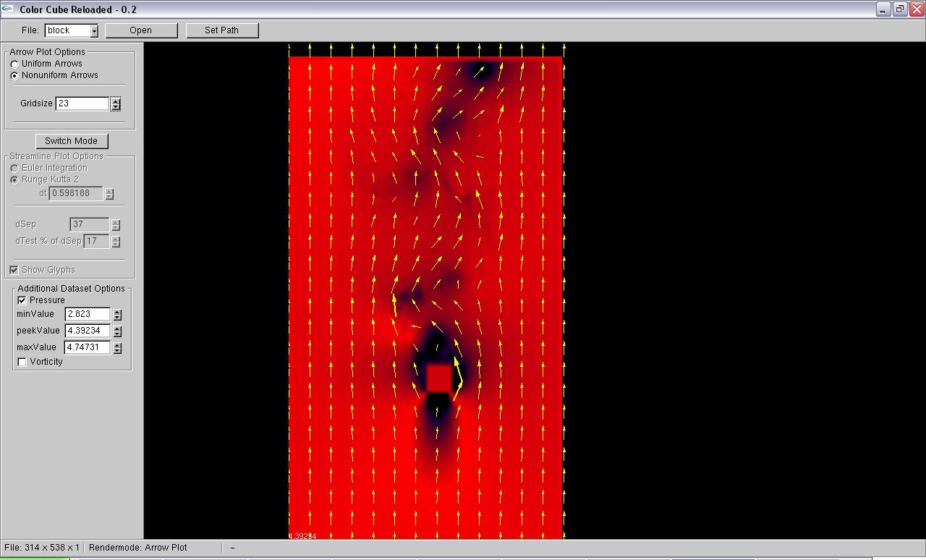The width and height of the screenshot is (926, 560).
Task: Click the Gridsize spinner arrows
Action: 116,103
